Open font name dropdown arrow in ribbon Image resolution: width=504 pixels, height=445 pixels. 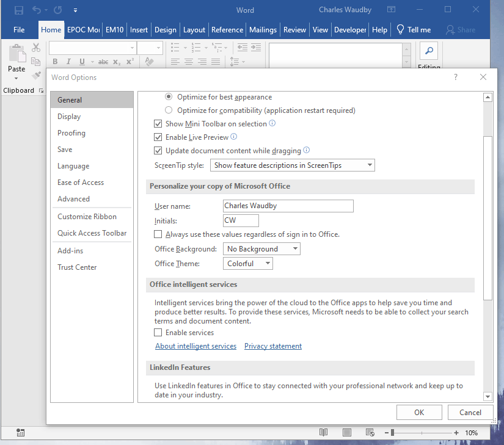click(132, 48)
